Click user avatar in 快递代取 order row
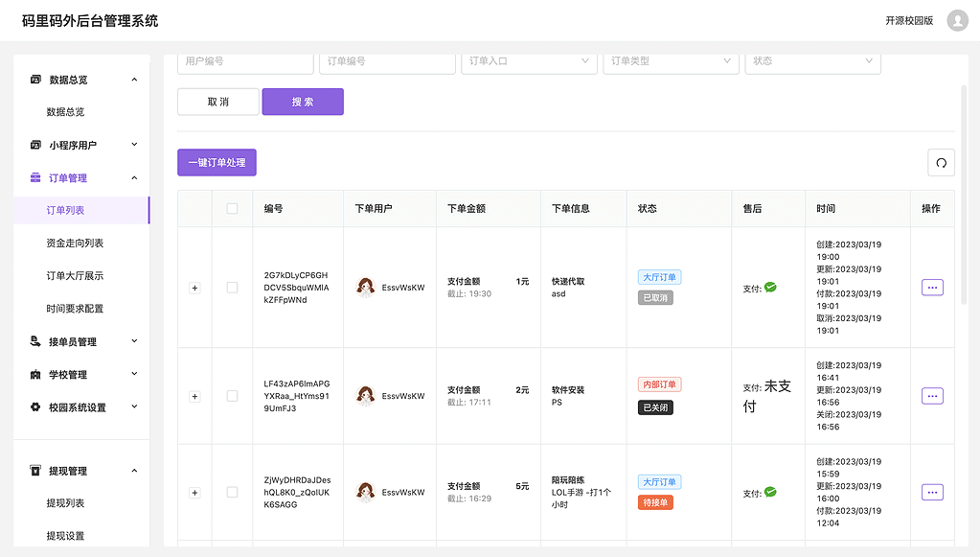980x557 pixels. [366, 288]
